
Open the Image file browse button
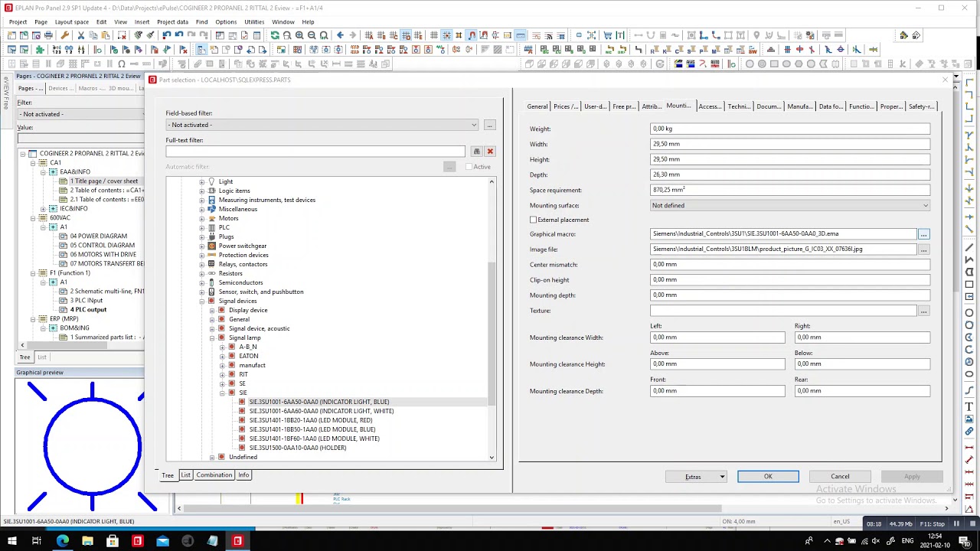923,249
